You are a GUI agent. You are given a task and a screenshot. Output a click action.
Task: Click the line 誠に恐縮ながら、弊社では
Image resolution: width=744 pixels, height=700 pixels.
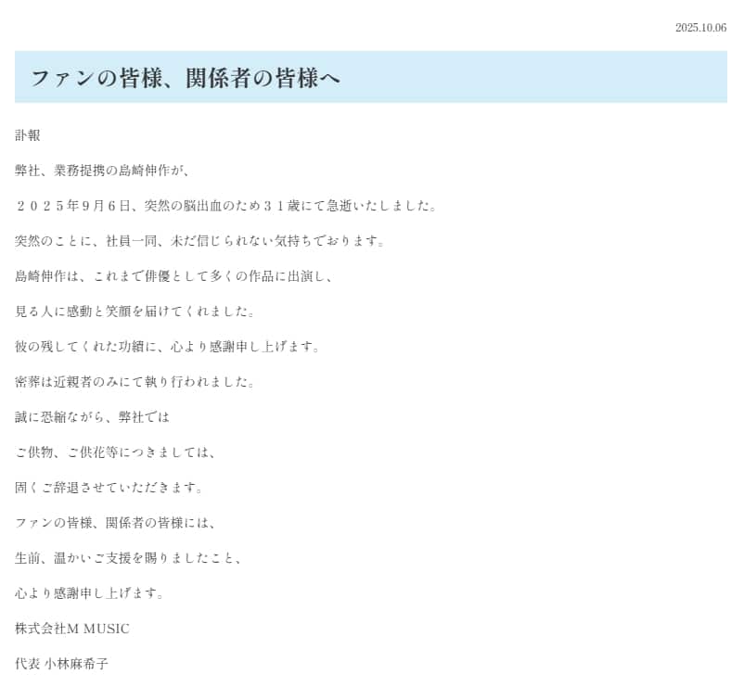coord(93,417)
